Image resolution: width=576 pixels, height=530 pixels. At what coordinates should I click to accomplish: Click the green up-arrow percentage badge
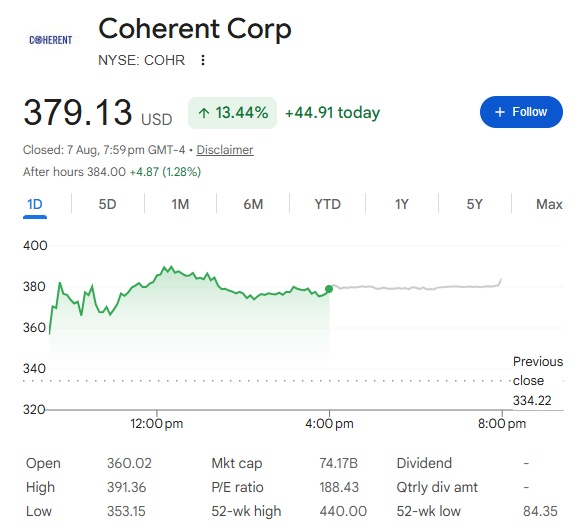tap(232, 113)
